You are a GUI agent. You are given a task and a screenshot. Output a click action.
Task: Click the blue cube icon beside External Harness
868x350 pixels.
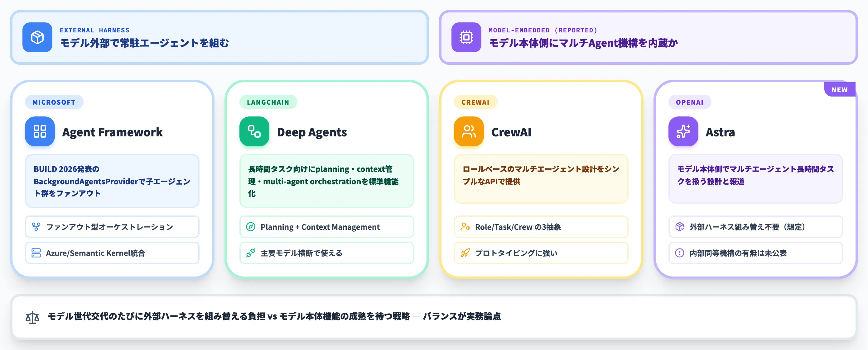[x=37, y=37]
